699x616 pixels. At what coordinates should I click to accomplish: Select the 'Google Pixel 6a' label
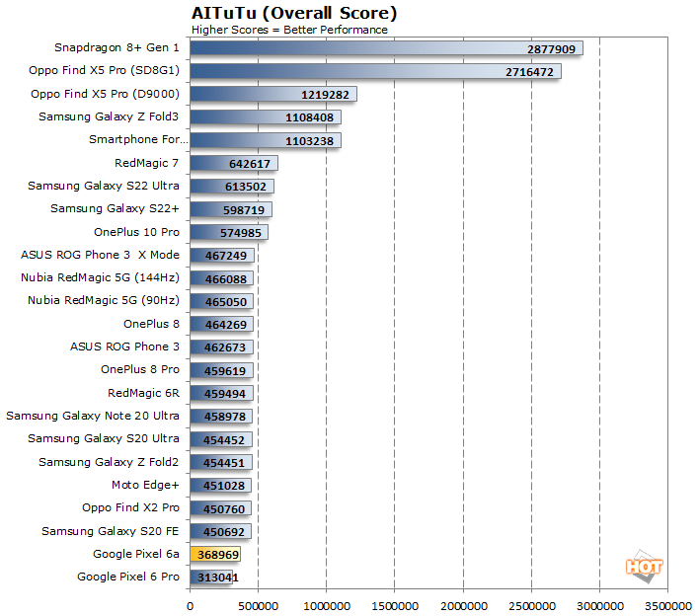pos(136,554)
